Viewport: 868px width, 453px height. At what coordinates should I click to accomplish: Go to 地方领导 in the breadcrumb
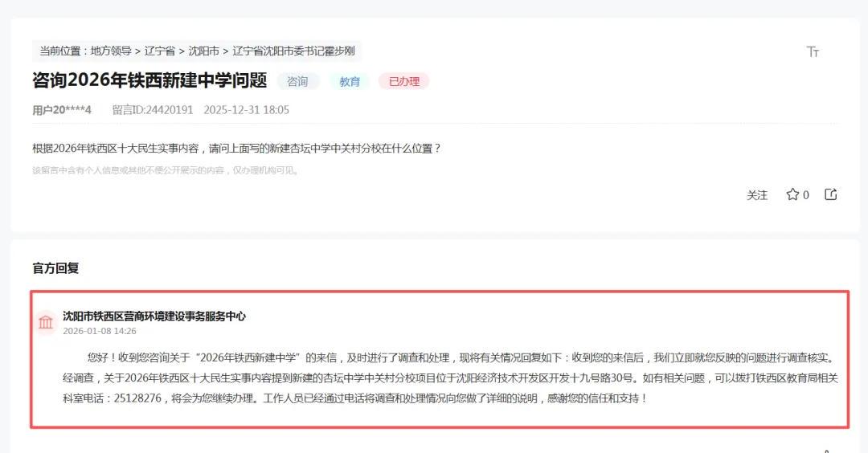[x=111, y=51]
